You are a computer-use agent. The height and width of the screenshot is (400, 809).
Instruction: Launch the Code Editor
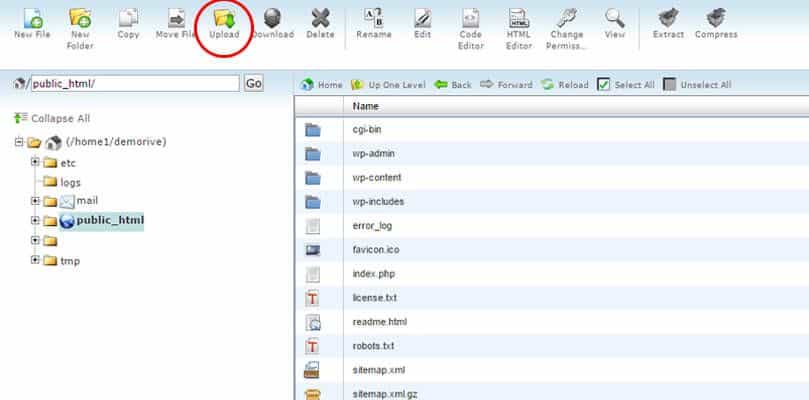471,28
